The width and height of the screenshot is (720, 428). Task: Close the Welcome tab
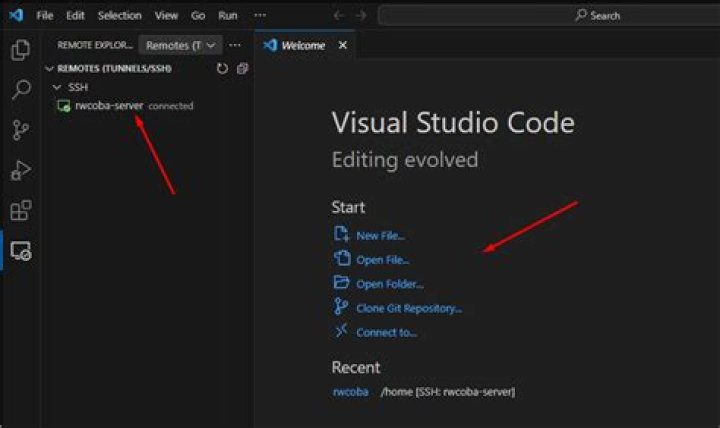pyautogui.click(x=343, y=45)
